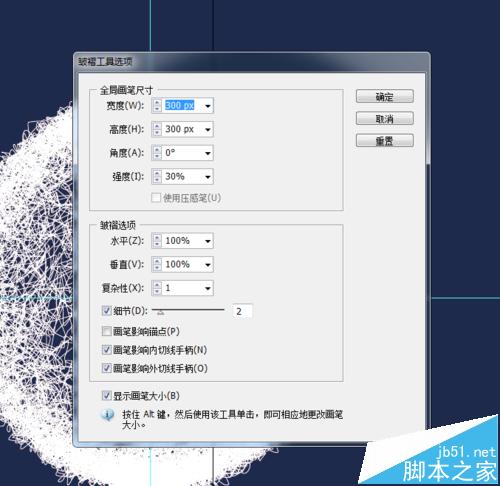Open the 高度(H) dropdown arrow

pos(208,129)
